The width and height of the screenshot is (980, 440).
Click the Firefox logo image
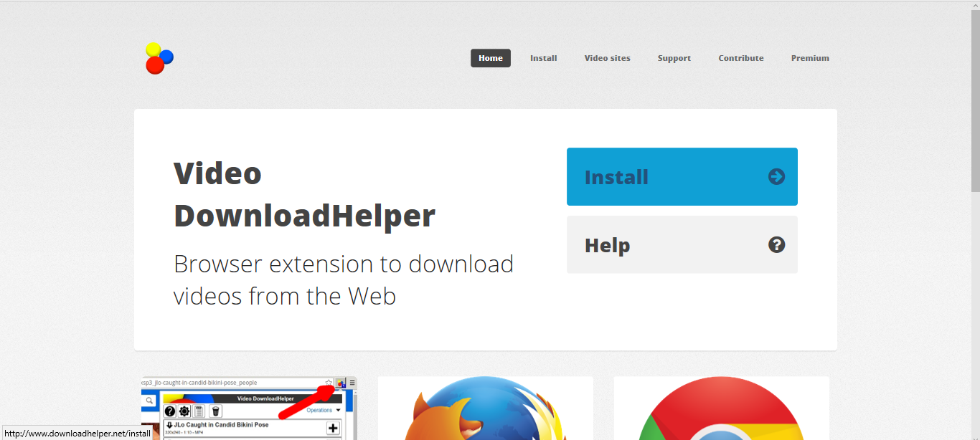486,408
